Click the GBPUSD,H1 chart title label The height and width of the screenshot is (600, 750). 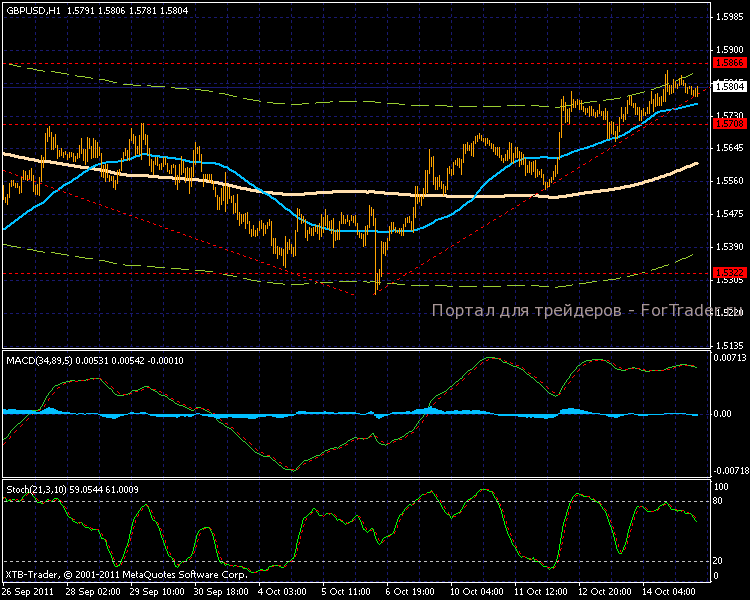tap(28, 9)
